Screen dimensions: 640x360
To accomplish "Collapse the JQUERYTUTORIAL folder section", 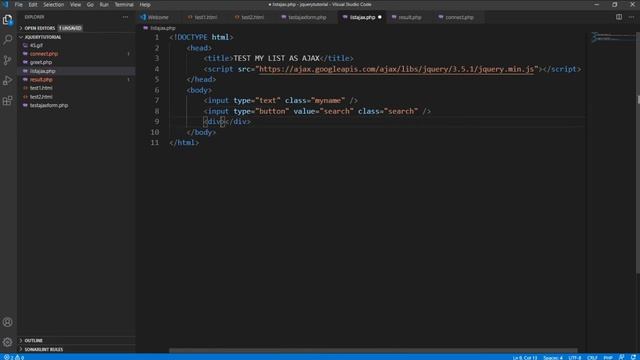I will click(42, 37).
